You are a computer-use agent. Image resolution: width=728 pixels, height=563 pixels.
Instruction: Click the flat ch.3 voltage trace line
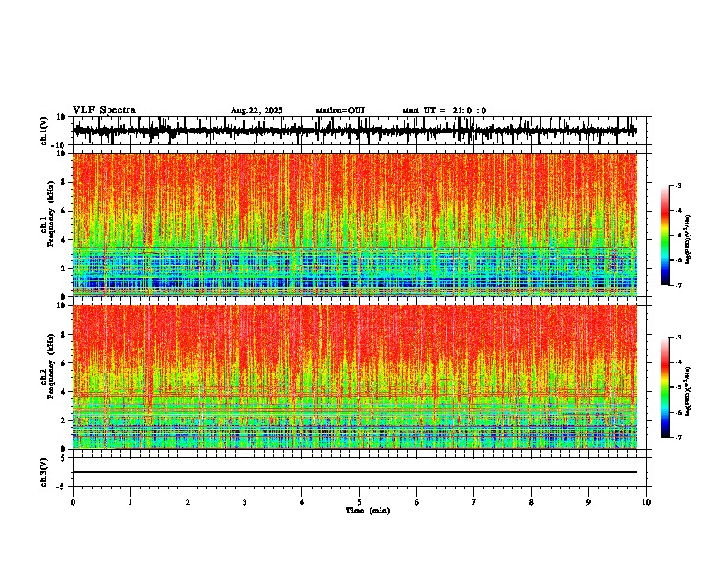pos(355,472)
